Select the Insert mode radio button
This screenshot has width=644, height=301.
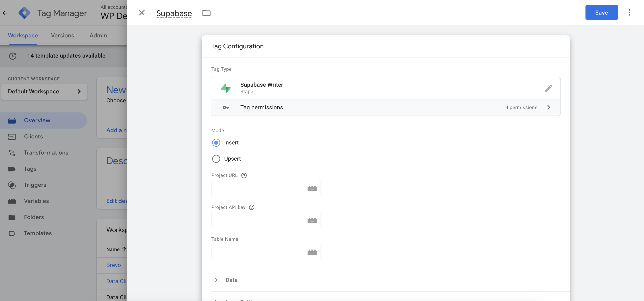coord(216,143)
